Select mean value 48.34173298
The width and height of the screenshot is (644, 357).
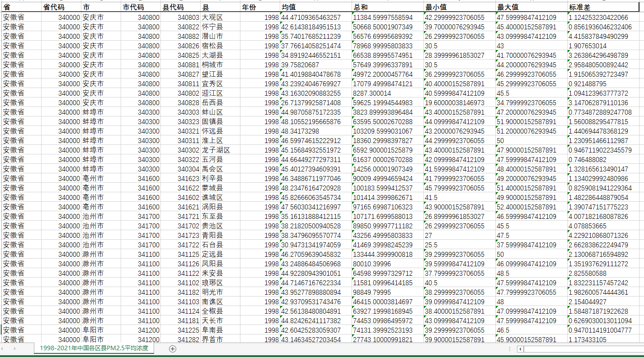coord(316,131)
